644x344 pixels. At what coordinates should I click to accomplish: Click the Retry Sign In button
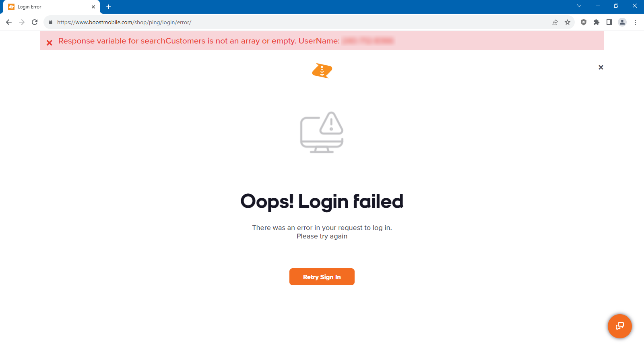coord(322,277)
